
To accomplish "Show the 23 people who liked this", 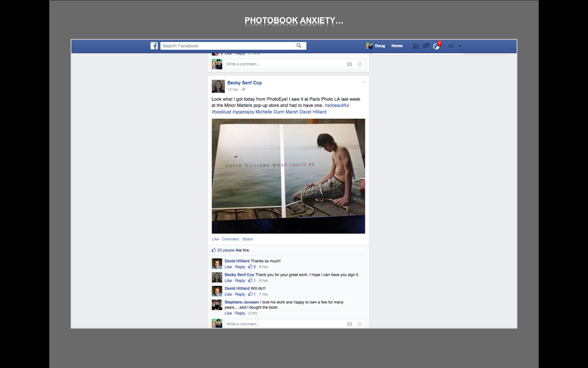I will [226, 250].
